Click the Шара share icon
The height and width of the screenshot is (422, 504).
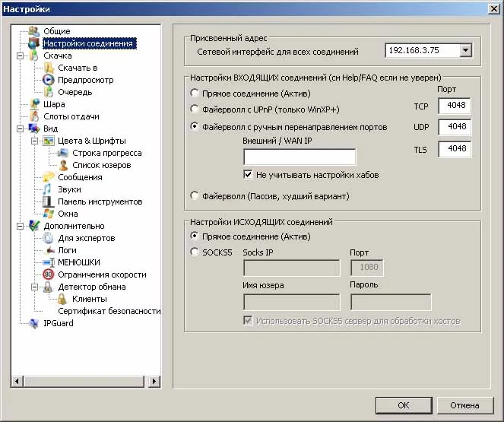34,104
